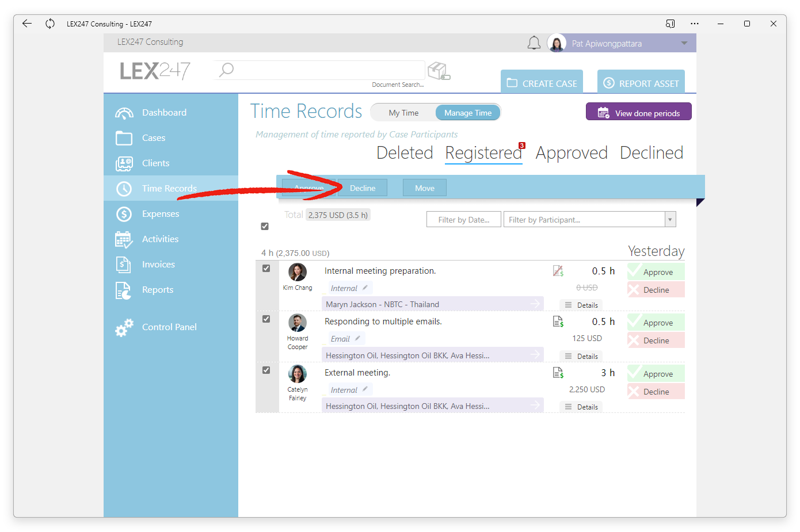Open the Maryn Jackson - NBTC - Thailand case
The image size is (800, 532).
pyautogui.click(x=433, y=304)
